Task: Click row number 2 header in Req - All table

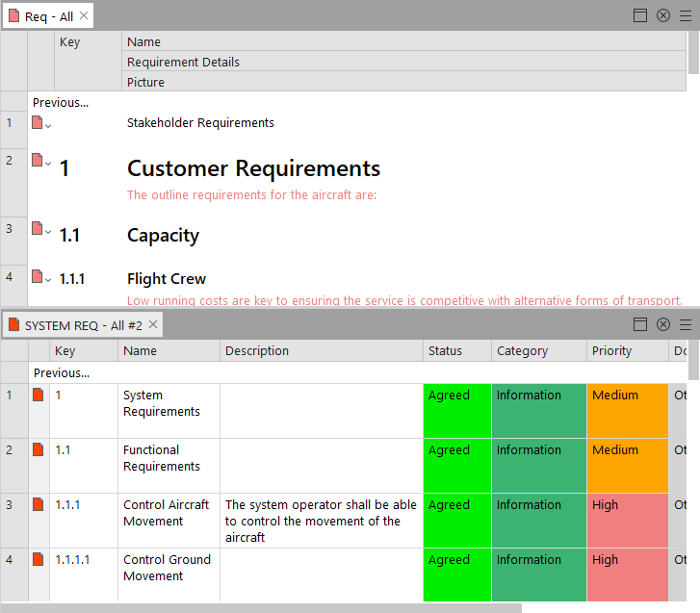Action: click(13, 182)
